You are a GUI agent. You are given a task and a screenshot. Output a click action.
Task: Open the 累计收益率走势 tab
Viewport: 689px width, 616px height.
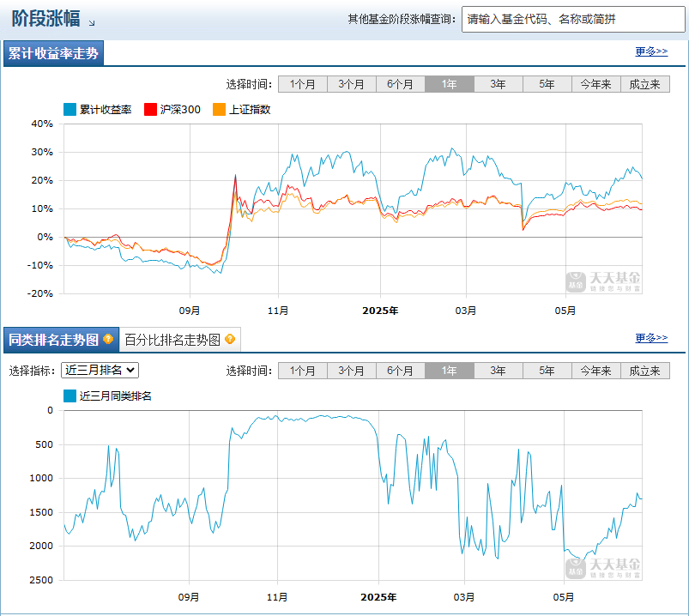(x=53, y=53)
